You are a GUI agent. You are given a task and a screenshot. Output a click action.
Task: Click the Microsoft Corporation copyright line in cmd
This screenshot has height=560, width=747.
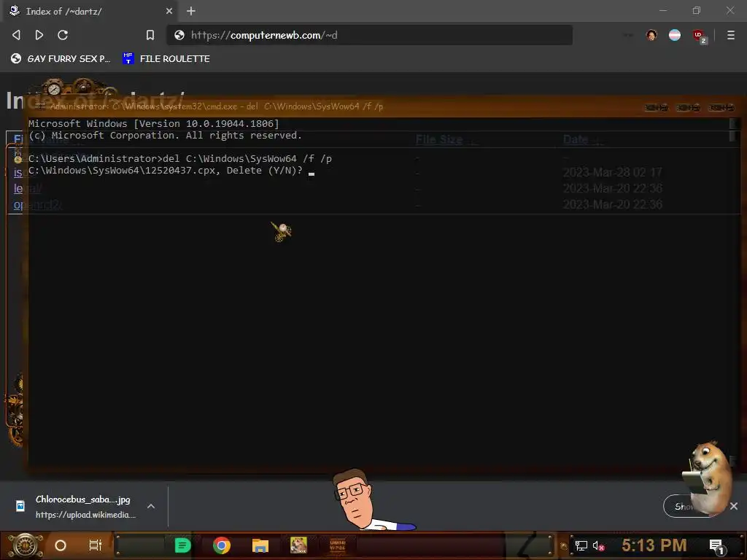(x=165, y=136)
